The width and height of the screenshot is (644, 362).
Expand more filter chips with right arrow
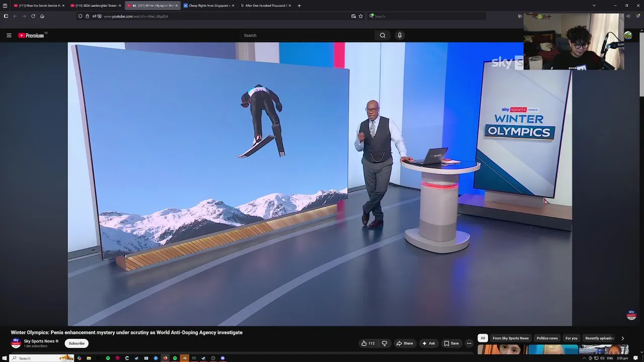tap(622, 338)
